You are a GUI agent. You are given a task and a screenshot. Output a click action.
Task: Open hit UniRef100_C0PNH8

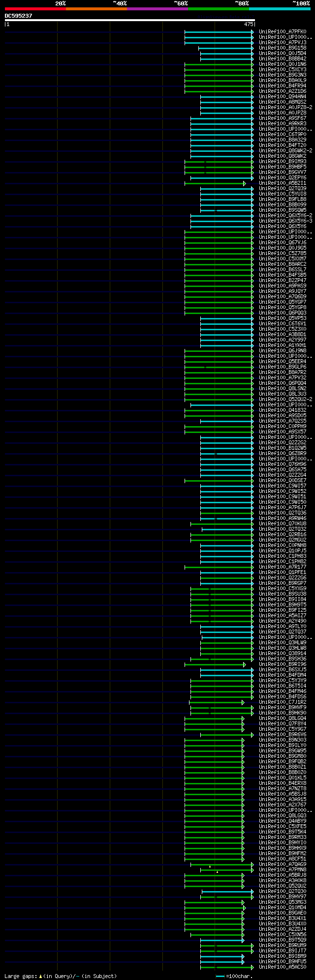point(283,546)
